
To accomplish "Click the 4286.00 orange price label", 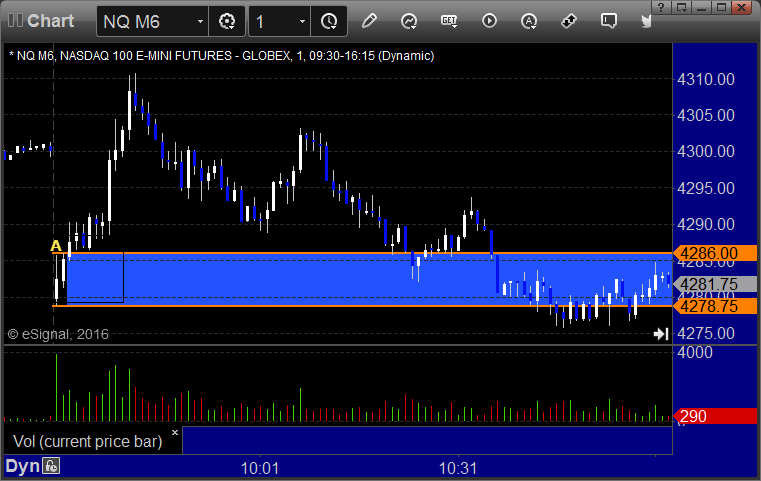I will (715, 253).
